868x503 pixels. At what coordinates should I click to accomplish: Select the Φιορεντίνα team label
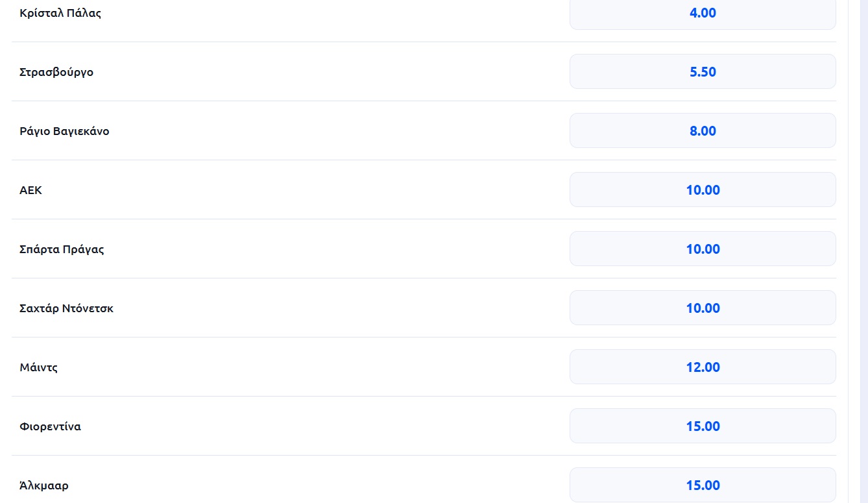(x=51, y=426)
